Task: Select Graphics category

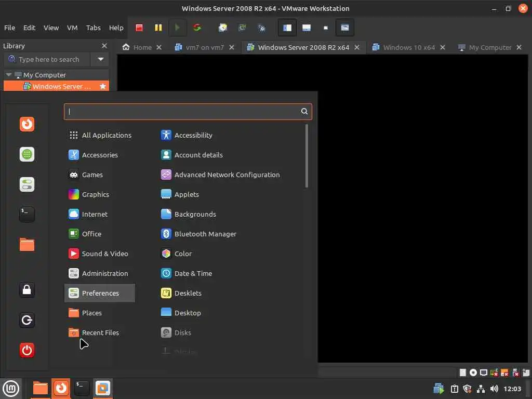Action: 100,194
